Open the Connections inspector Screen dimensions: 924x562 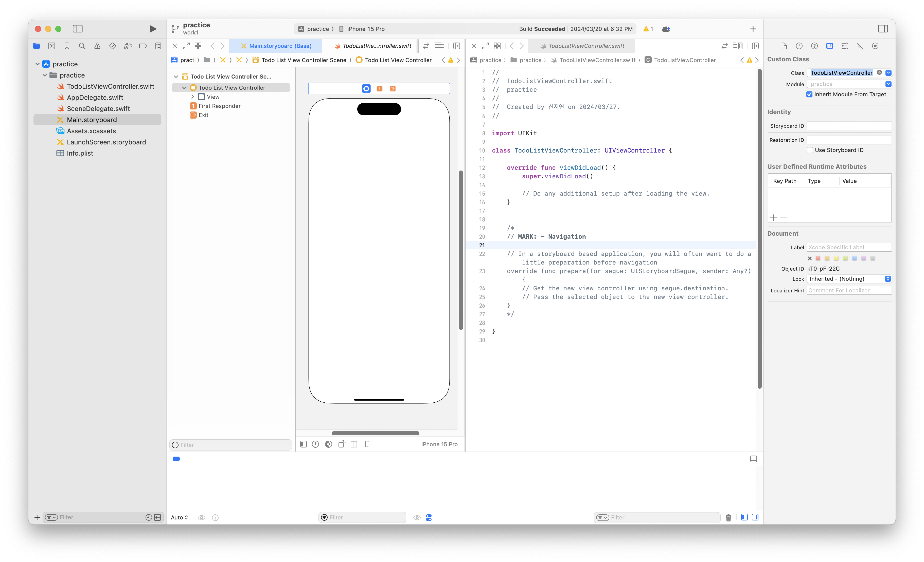pyautogui.click(x=875, y=46)
